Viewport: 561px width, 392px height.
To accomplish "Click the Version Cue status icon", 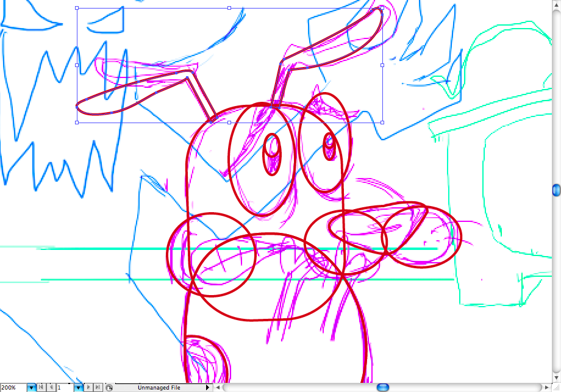I will (109, 387).
